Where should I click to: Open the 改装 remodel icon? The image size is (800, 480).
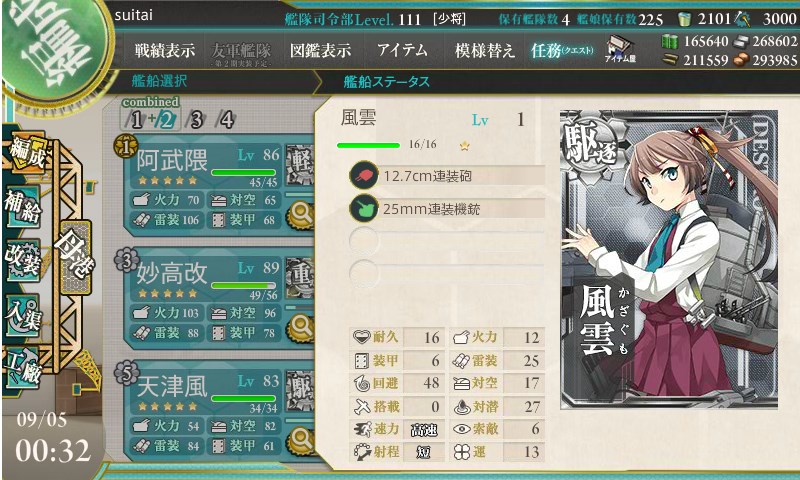[x=23, y=260]
